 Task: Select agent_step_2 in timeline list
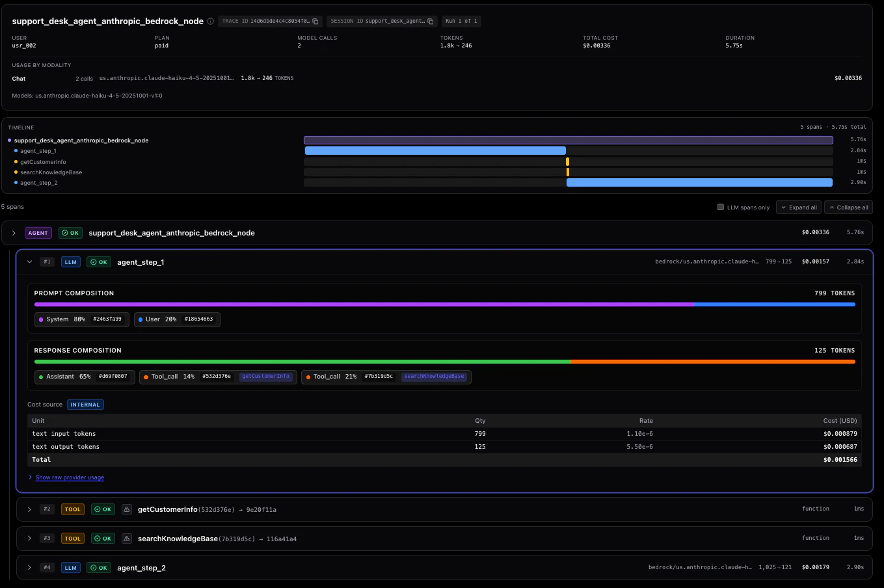click(39, 183)
